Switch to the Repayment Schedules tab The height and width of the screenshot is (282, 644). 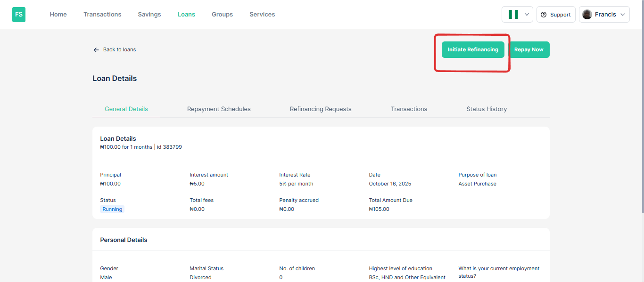[219, 109]
